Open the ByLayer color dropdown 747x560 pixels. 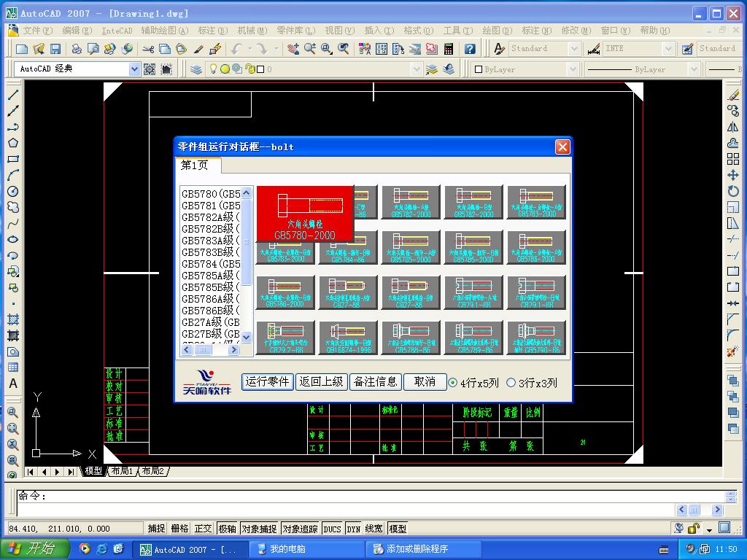tap(572, 69)
